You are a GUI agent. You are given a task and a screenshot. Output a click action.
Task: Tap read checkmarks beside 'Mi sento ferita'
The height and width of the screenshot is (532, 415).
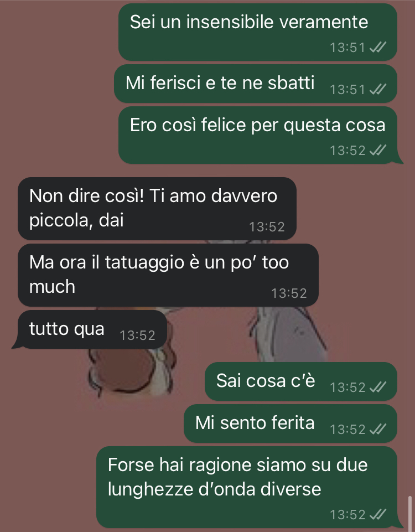tap(378, 429)
